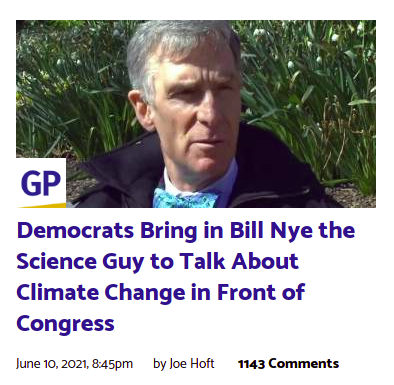The image size is (394, 385).
Task: Click the GP logo badge on the image
Action: coord(41,183)
